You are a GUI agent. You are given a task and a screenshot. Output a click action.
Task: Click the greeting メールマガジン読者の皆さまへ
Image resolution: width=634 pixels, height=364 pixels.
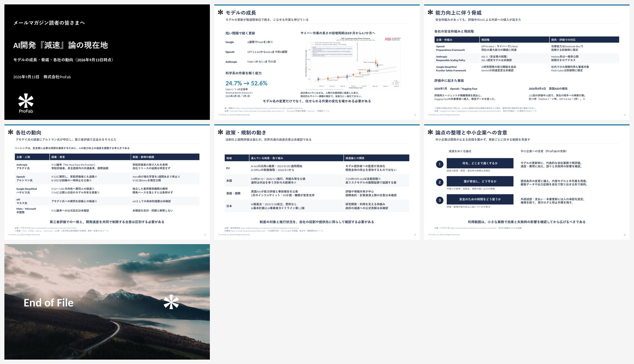pos(49,23)
